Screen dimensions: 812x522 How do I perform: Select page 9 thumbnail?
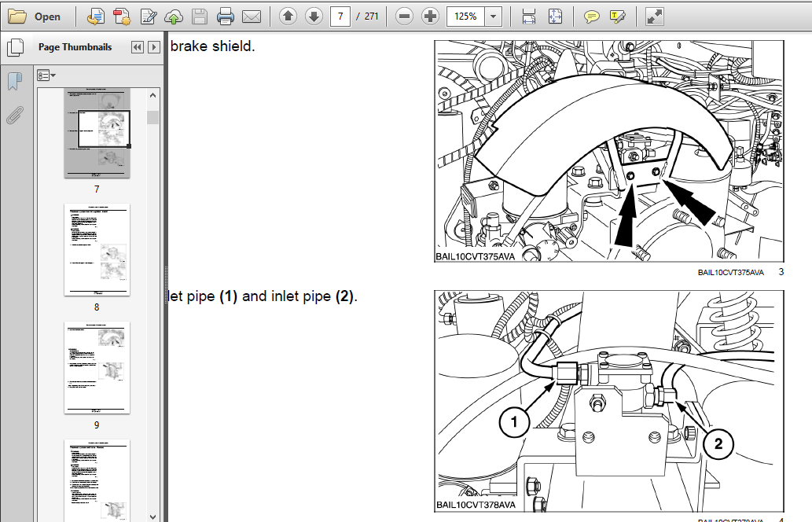(x=97, y=368)
